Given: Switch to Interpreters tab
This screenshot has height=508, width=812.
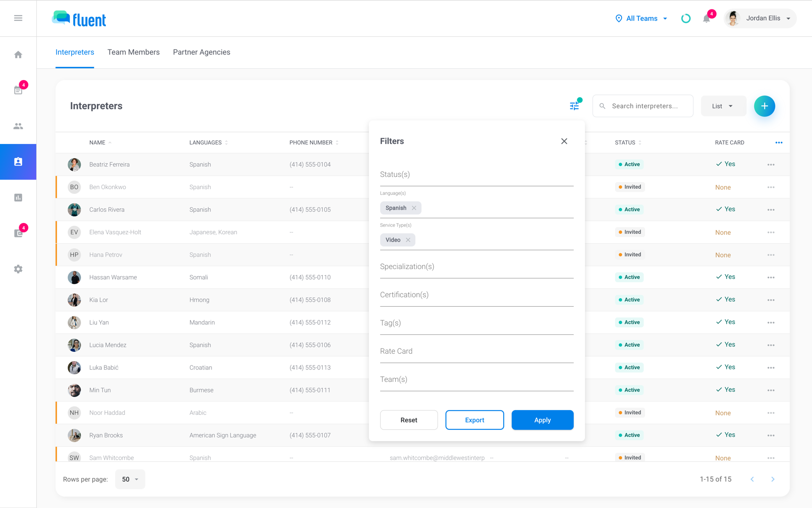Looking at the screenshot, I should (x=75, y=52).
